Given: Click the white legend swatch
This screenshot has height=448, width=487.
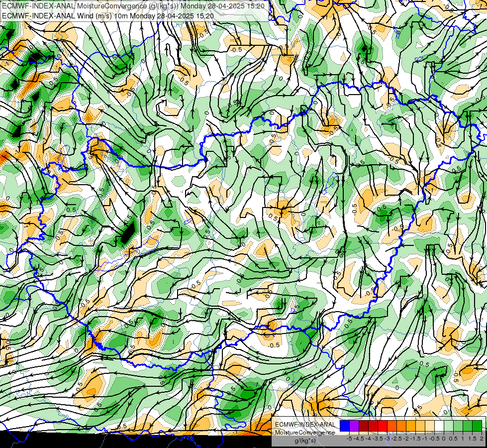Looking at the screenshot, I should 439,426.
